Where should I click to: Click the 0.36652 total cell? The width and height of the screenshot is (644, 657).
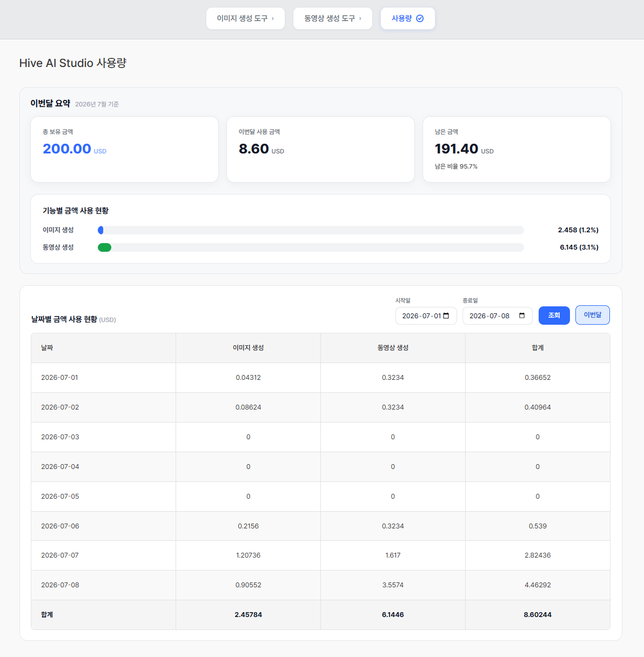(538, 378)
